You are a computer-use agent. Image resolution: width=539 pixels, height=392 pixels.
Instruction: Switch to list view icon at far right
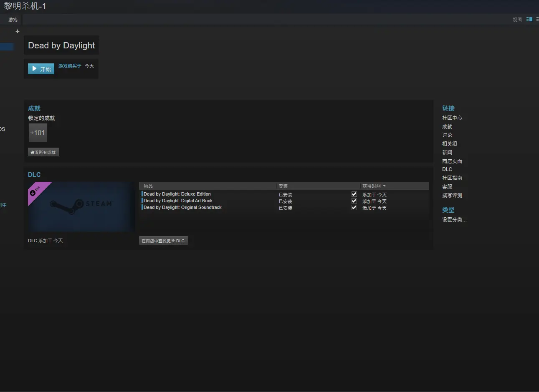click(537, 20)
